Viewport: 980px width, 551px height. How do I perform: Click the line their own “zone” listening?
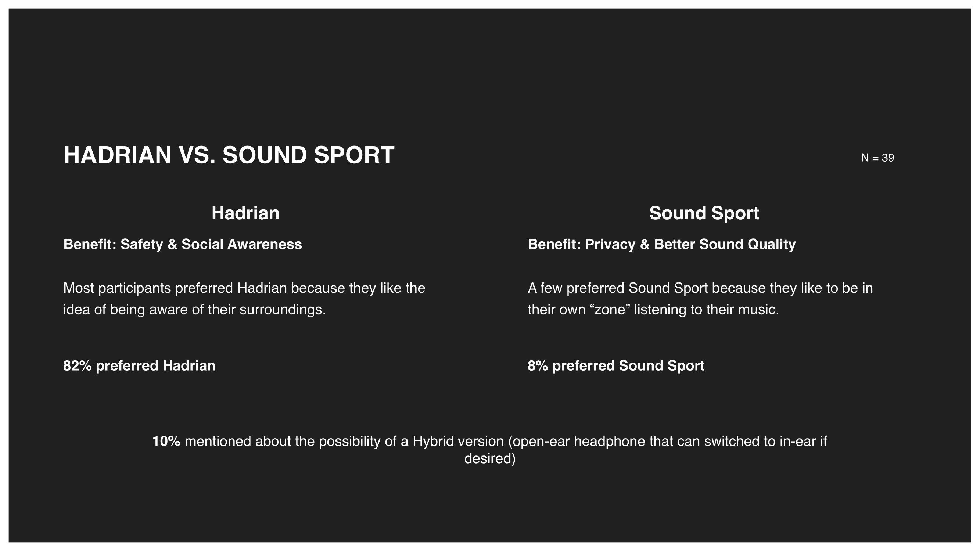pyautogui.click(x=653, y=310)
